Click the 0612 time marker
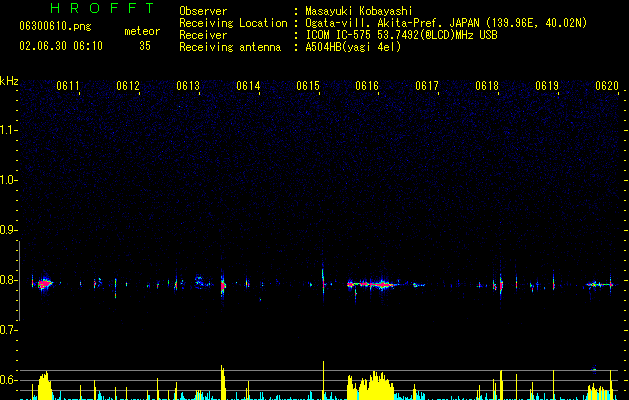Viewport: 629px width, 400px height. [128, 86]
